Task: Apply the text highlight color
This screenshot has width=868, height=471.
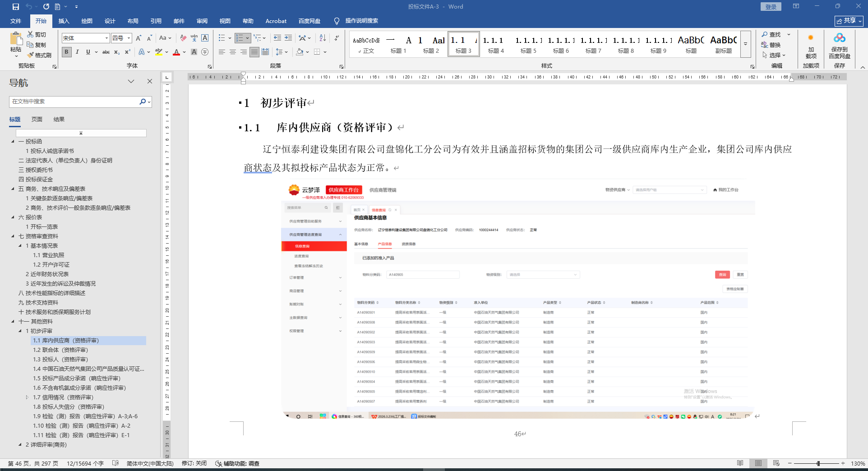Action: tap(158, 52)
